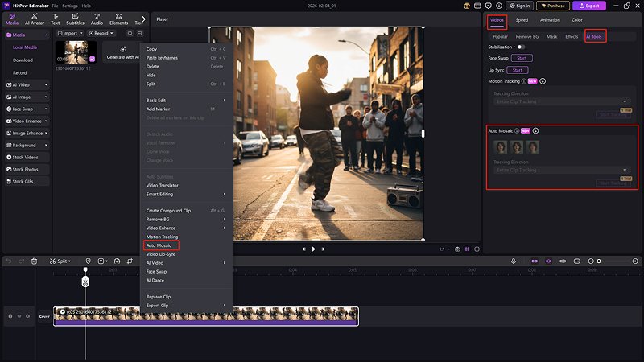Click the search icon in media panel

130,33
